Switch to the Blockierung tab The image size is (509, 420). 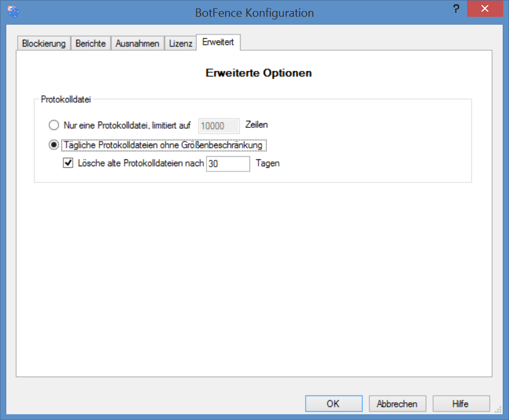[x=44, y=43]
